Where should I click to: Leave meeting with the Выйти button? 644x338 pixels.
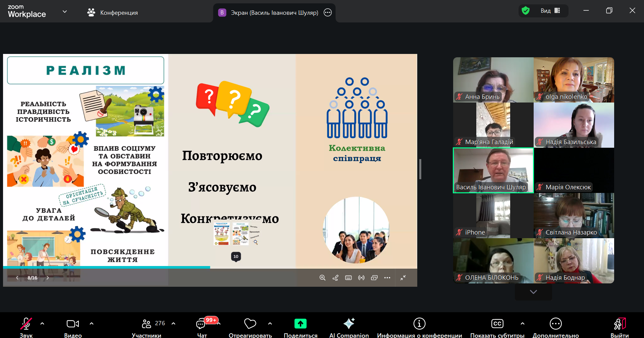tap(619, 324)
